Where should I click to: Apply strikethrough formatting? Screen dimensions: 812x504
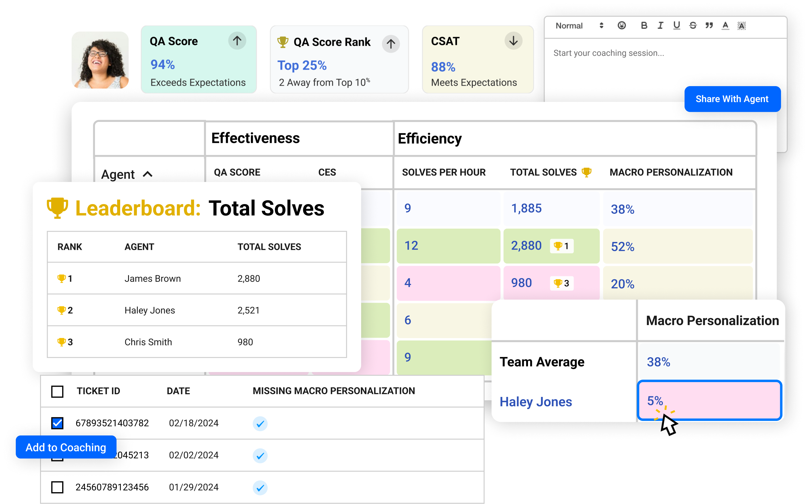tap(693, 26)
